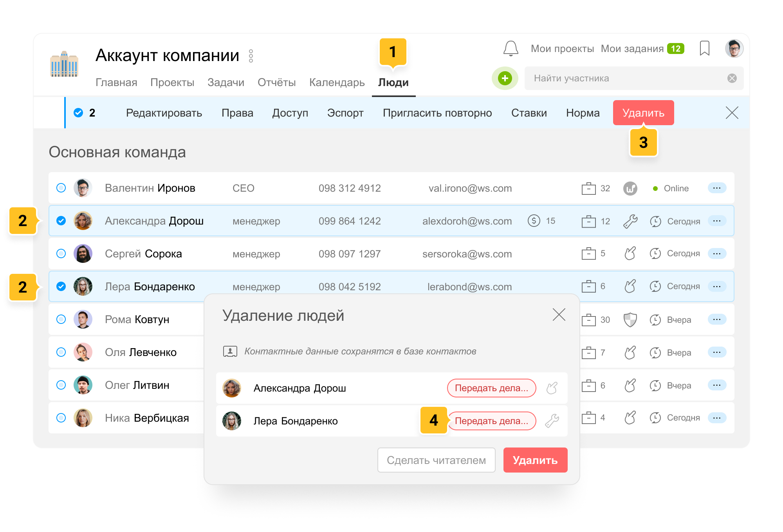This screenshot has width=783, height=532.
Task: Close the Удаление людей dialog
Action: 559,315
